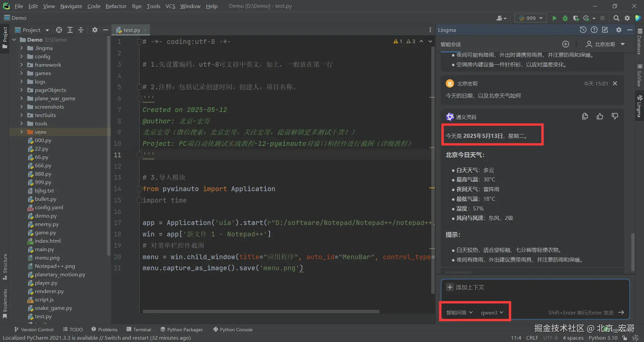Close the test.py editor tab

(x=145, y=30)
